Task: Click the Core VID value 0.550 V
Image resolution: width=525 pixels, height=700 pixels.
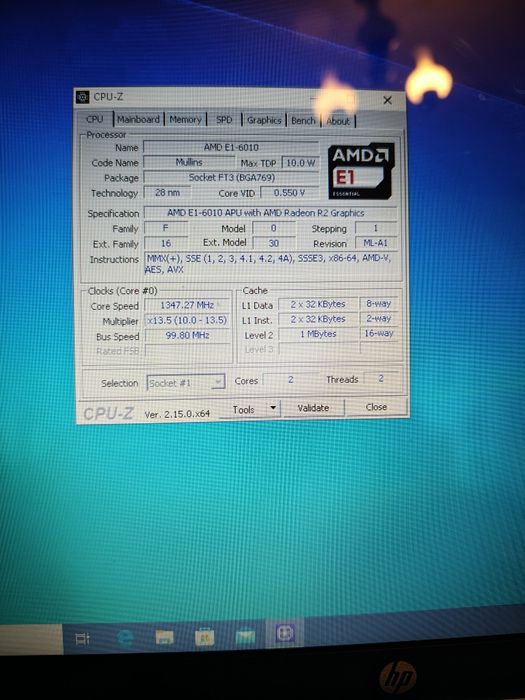Action: pos(289,193)
